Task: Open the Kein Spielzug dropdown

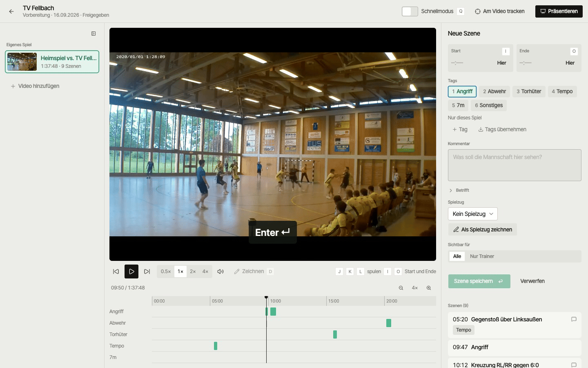Action: pyautogui.click(x=473, y=214)
